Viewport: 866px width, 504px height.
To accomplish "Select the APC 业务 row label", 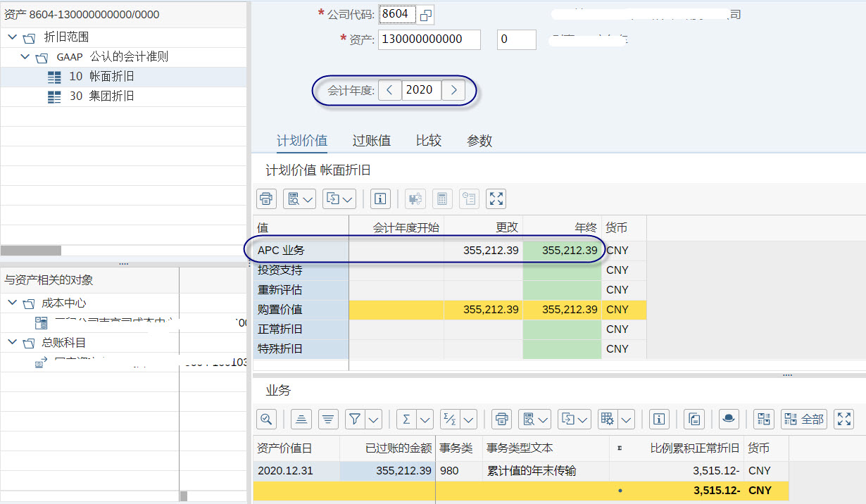I will [301, 251].
